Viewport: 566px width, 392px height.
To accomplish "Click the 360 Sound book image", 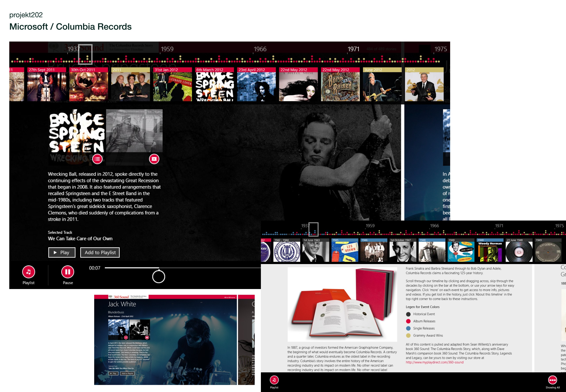I will pos(342,304).
